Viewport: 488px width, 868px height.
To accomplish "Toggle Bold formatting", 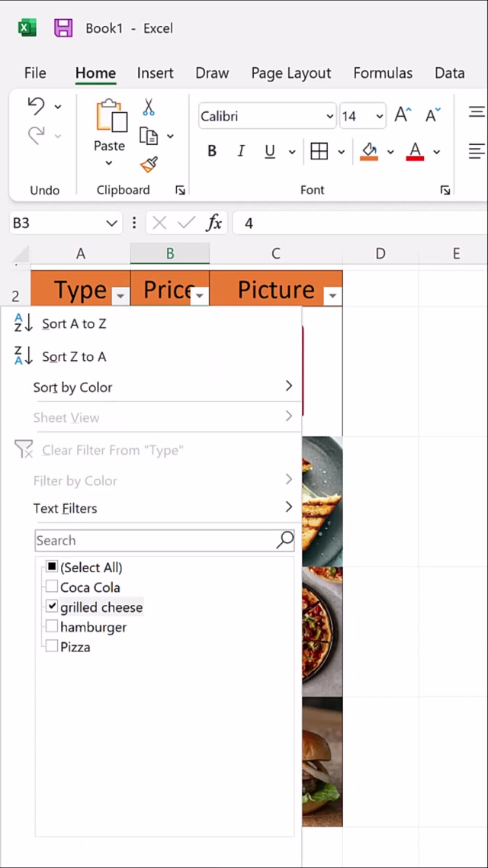I will [x=212, y=152].
